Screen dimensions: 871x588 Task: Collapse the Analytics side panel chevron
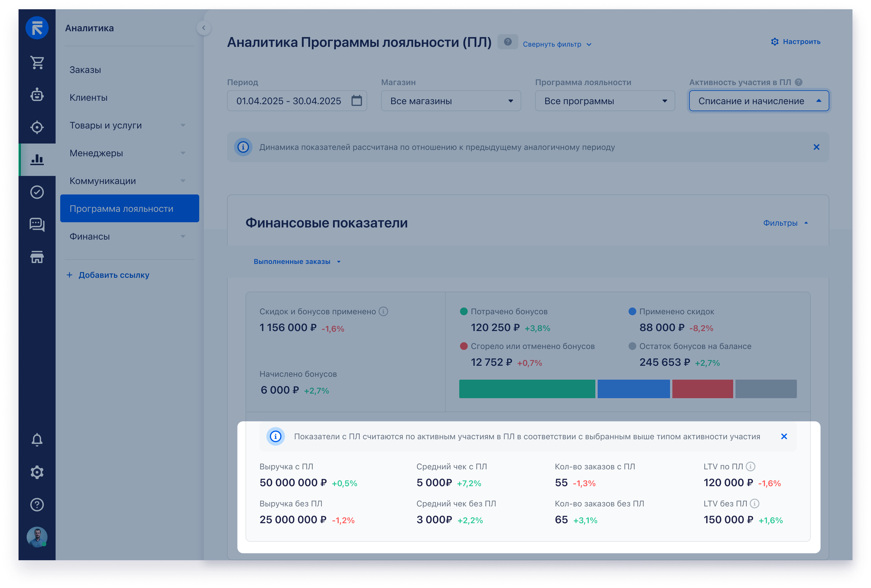click(204, 28)
